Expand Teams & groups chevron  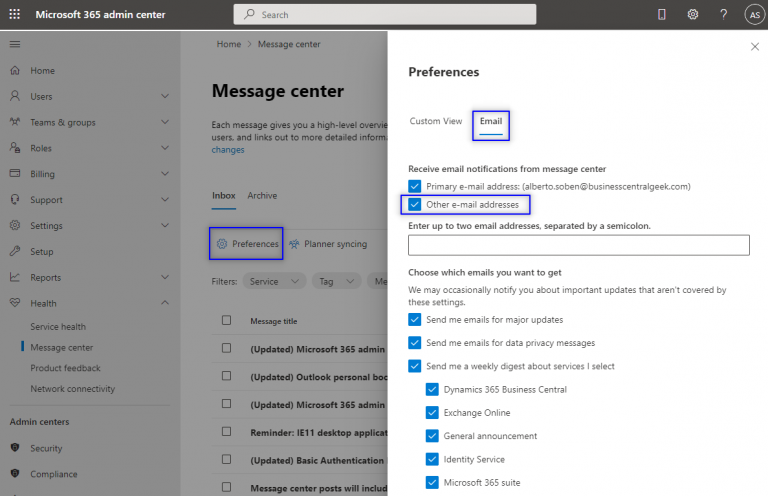point(165,122)
